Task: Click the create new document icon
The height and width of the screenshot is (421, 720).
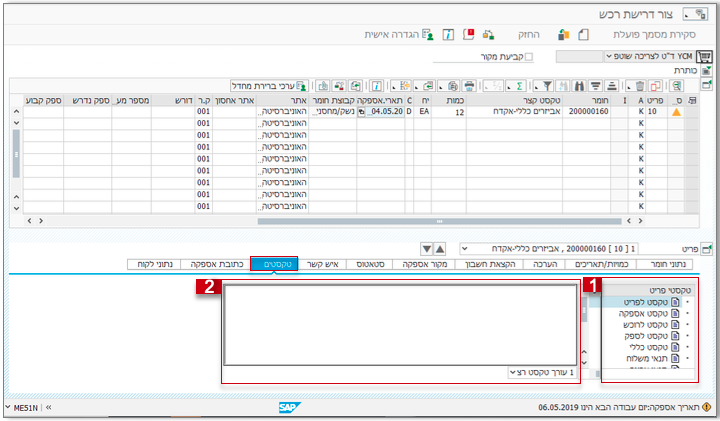Action: (583, 34)
